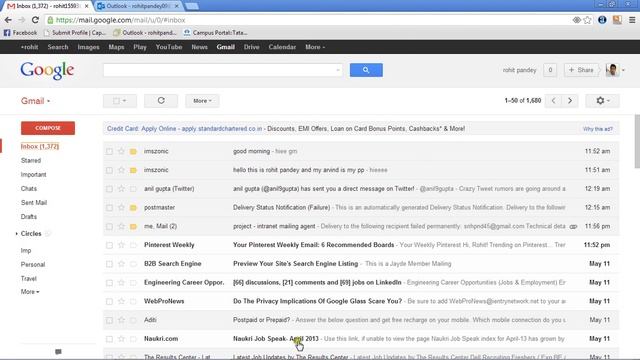Star the Pinterest Weekly email
640x360 pixels.
(x=121, y=245)
